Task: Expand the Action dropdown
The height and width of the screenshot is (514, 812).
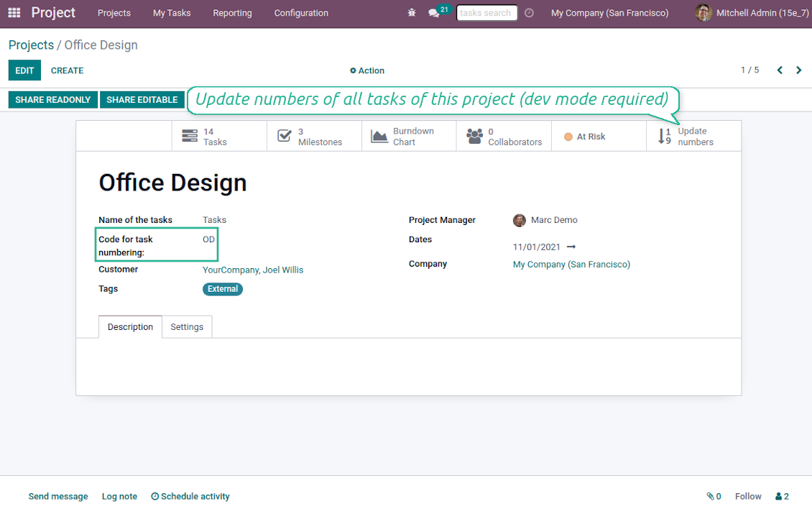Action: tap(367, 70)
